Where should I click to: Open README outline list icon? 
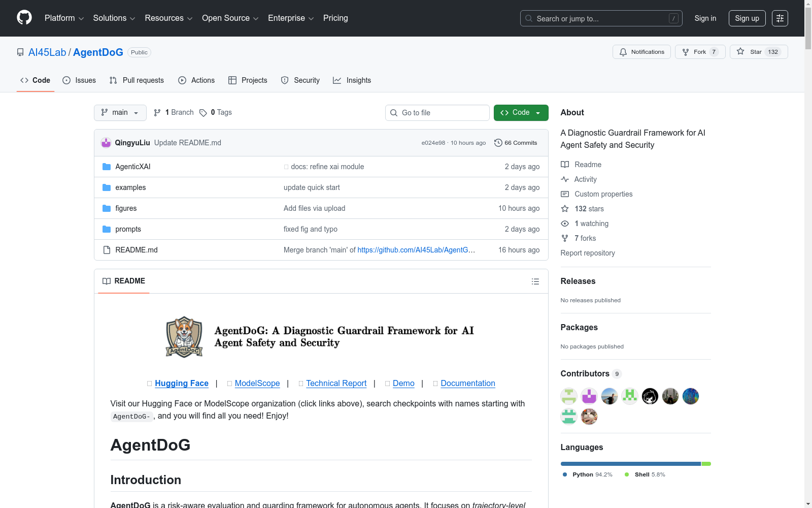(x=535, y=281)
